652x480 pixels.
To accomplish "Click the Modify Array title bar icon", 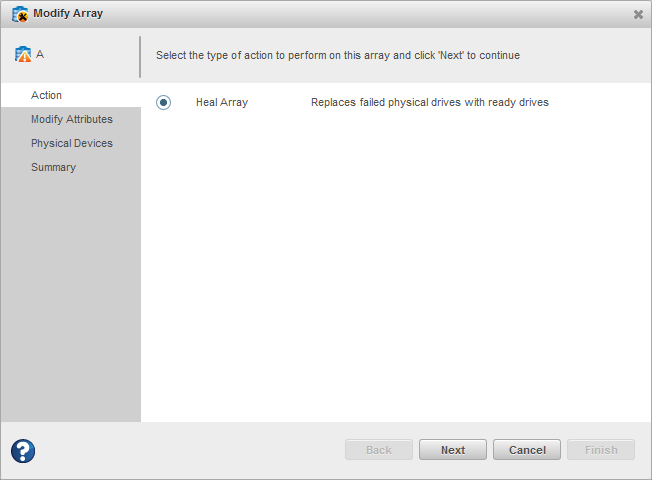I will [x=19, y=14].
